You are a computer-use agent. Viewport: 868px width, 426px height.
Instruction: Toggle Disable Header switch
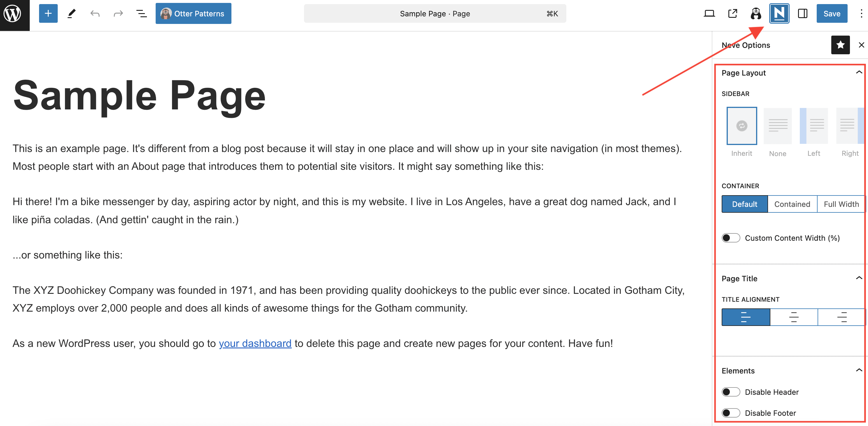pyautogui.click(x=730, y=392)
